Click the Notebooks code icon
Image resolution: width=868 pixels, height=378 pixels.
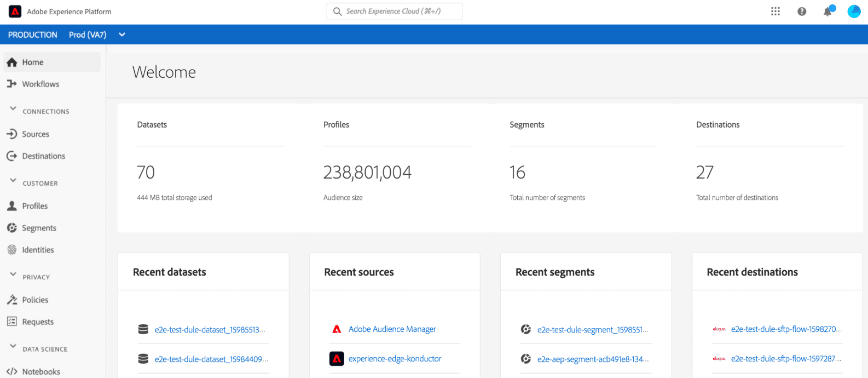coord(12,371)
